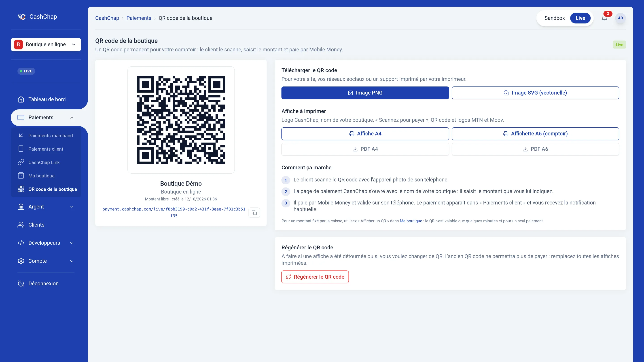Open Ma boutique page
This screenshot has height=362, width=644.
point(46,176)
